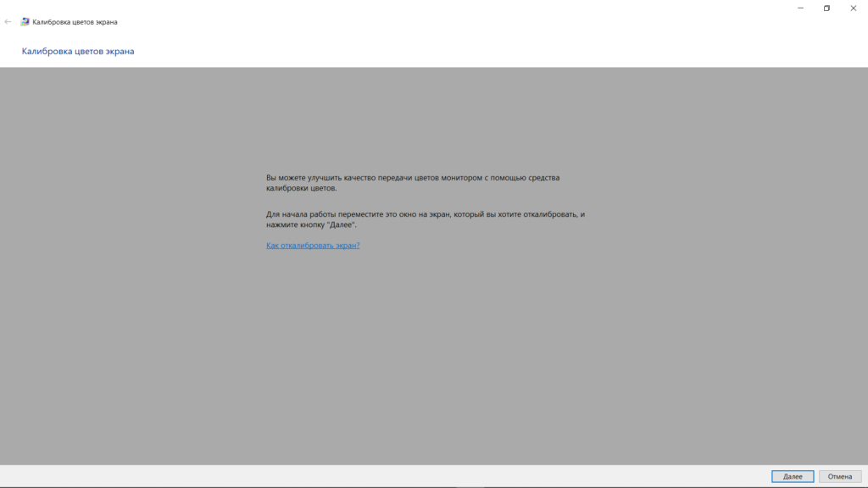Click empty title bar space left of minimize
The height and width of the screenshot is (488, 868).
pos(509,8)
